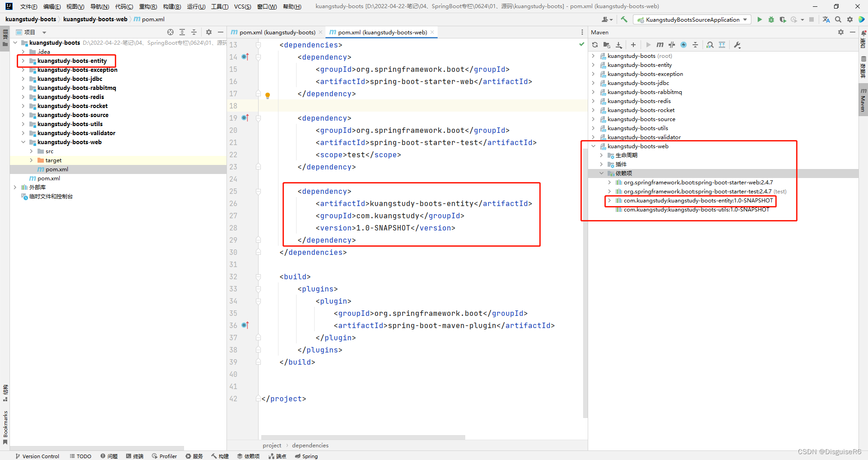Open TODO tool window
Image resolution: width=868 pixels, height=460 pixels.
click(80, 456)
